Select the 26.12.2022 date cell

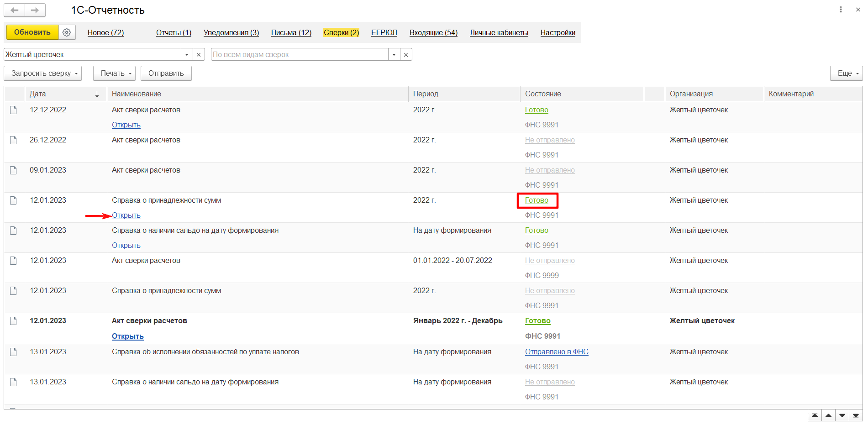[x=48, y=140]
